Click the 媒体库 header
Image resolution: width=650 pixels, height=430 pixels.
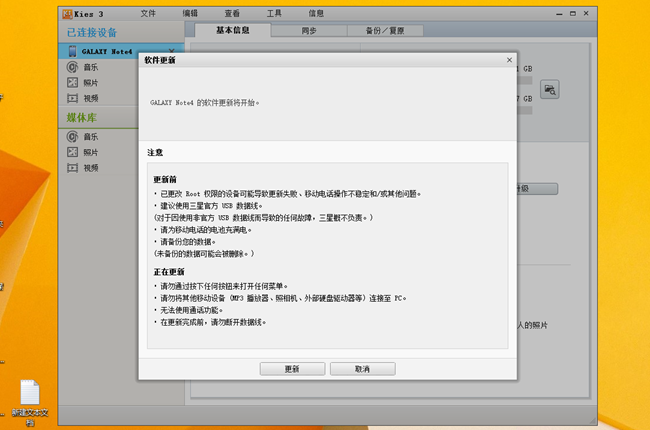82,118
